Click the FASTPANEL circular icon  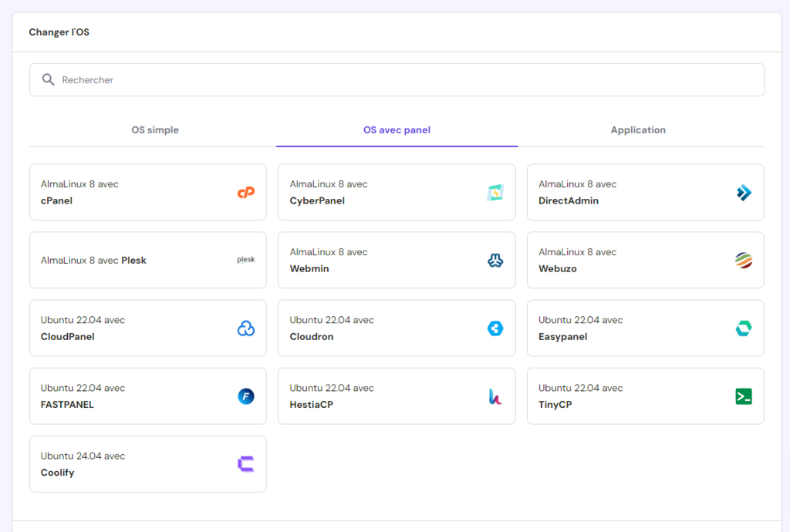pos(245,396)
